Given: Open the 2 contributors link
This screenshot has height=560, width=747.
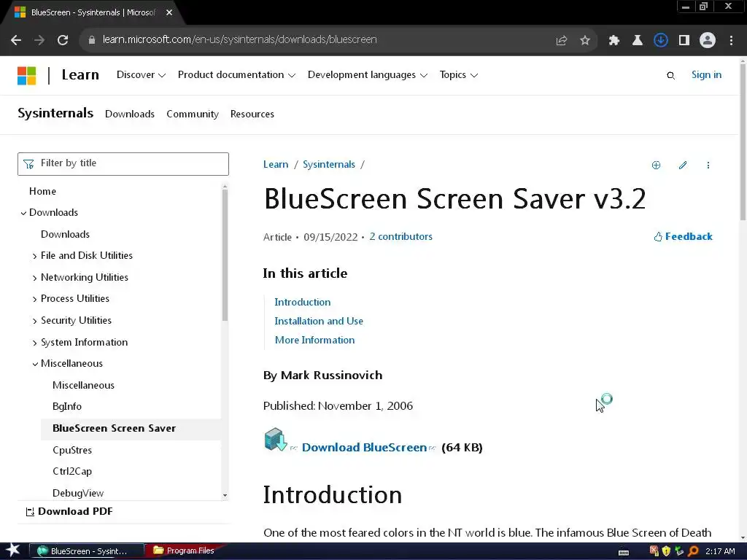Looking at the screenshot, I should tap(400, 237).
